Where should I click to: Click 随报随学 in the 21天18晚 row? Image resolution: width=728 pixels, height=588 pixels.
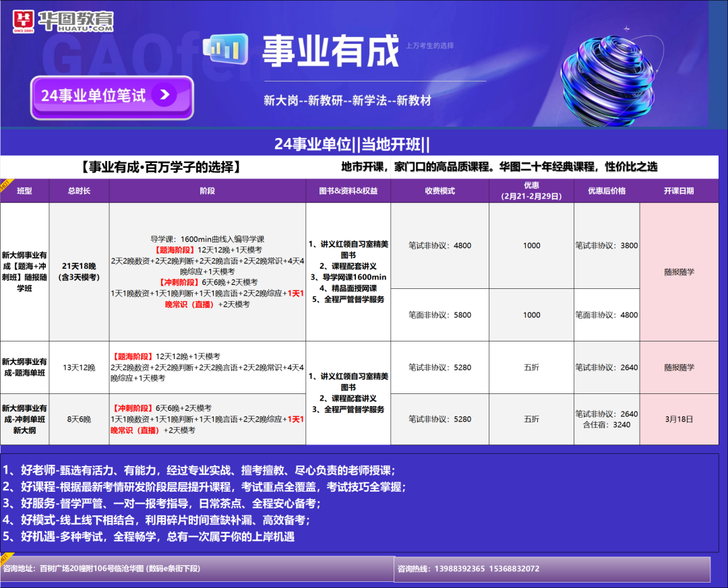(679, 271)
